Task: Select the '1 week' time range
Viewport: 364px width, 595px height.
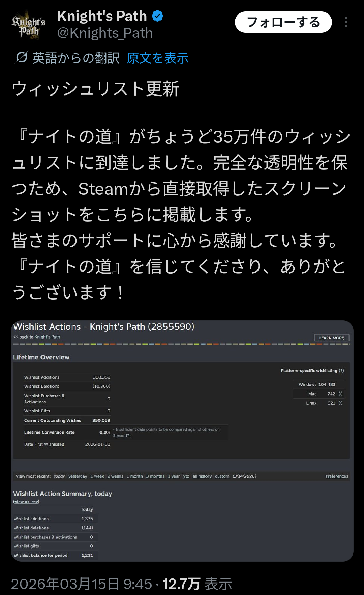Action: 97,476
